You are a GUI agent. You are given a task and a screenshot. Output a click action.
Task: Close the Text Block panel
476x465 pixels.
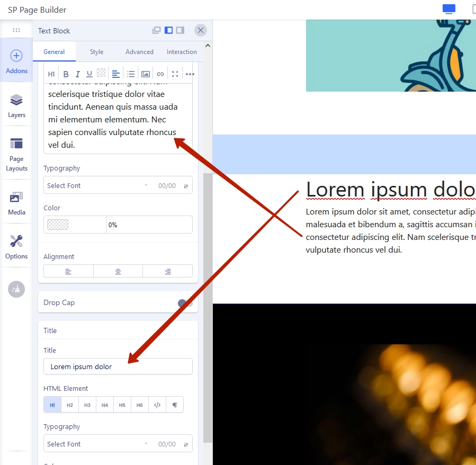pos(200,30)
